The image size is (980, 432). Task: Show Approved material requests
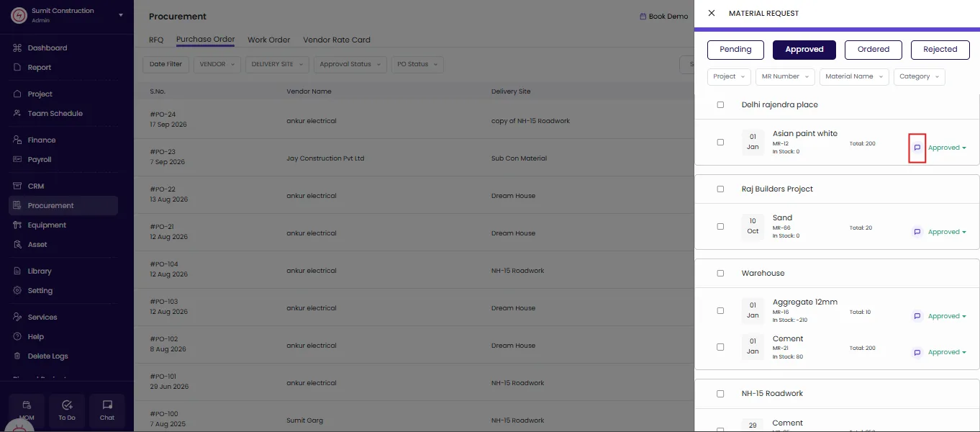[804, 50]
